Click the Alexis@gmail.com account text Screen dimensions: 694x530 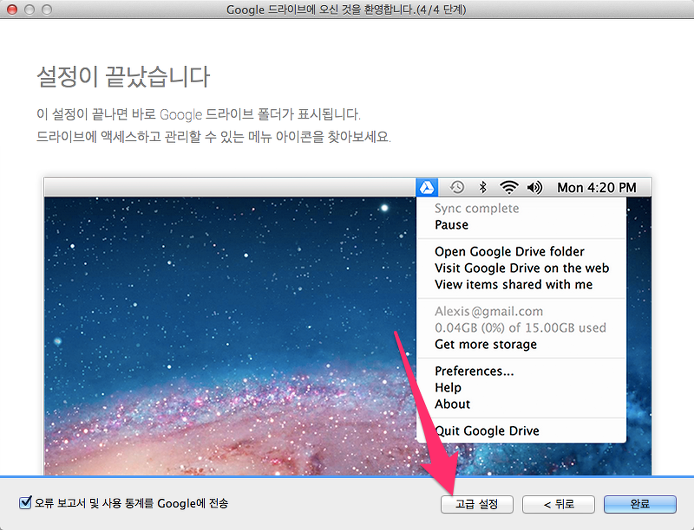coord(489,311)
